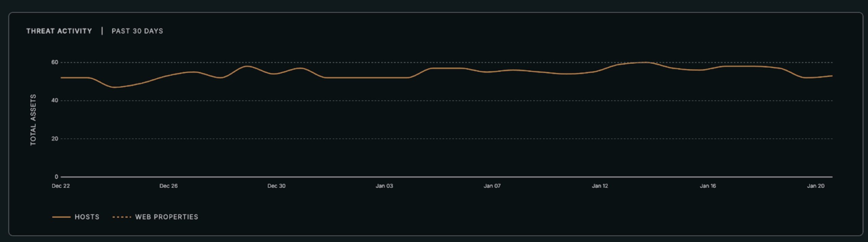
Task: Click the Dec 30 x-axis label
Action: (276, 186)
